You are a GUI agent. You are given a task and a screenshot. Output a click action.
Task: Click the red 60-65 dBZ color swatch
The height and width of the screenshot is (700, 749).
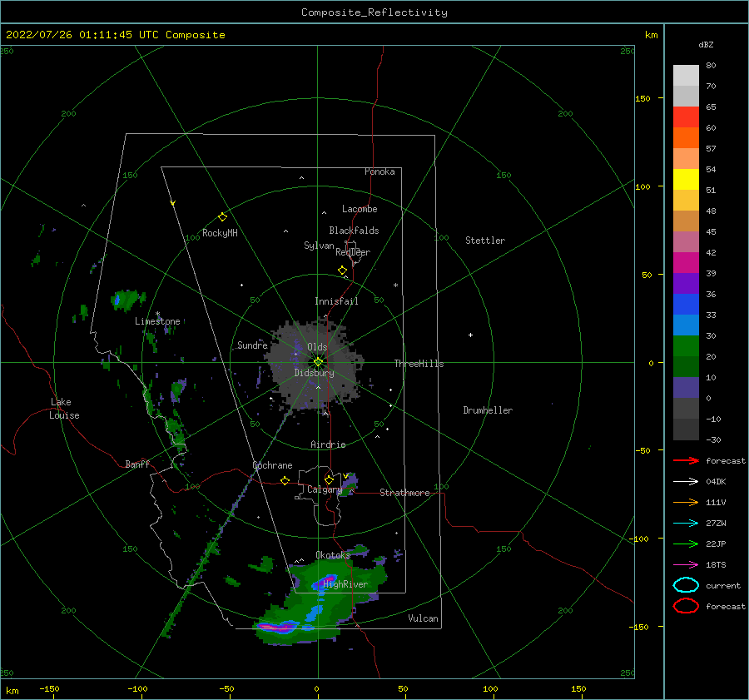686,117
